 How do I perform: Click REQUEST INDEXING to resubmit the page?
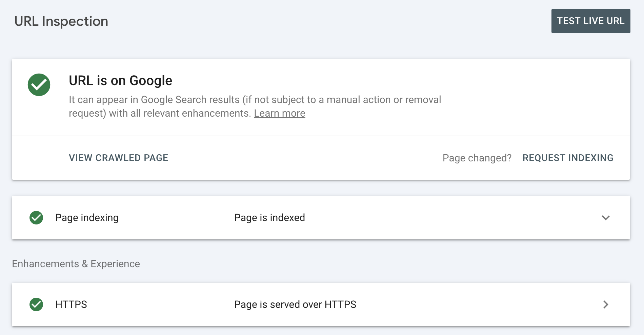point(568,158)
